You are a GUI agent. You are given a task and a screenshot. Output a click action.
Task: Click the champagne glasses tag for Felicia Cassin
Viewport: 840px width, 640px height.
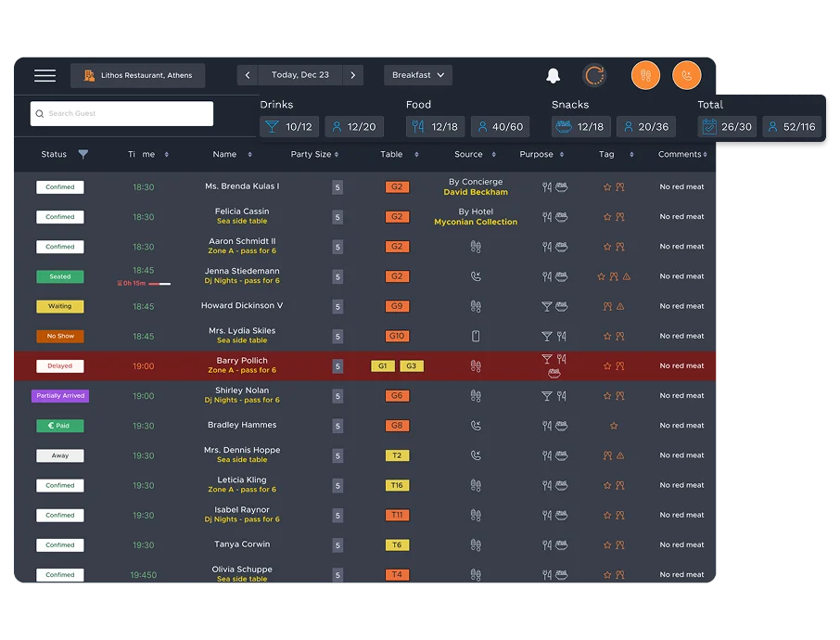coord(620,217)
